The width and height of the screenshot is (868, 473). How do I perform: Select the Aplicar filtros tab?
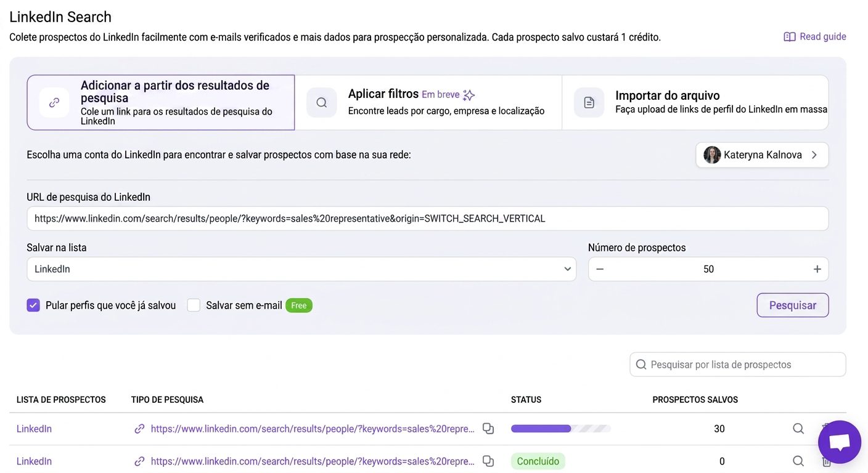(x=428, y=102)
